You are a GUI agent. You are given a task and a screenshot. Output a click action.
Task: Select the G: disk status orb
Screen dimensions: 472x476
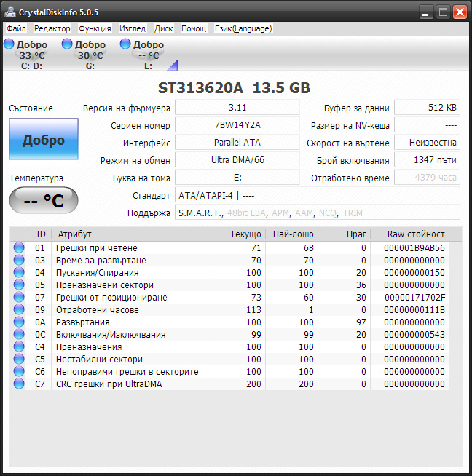(67, 44)
